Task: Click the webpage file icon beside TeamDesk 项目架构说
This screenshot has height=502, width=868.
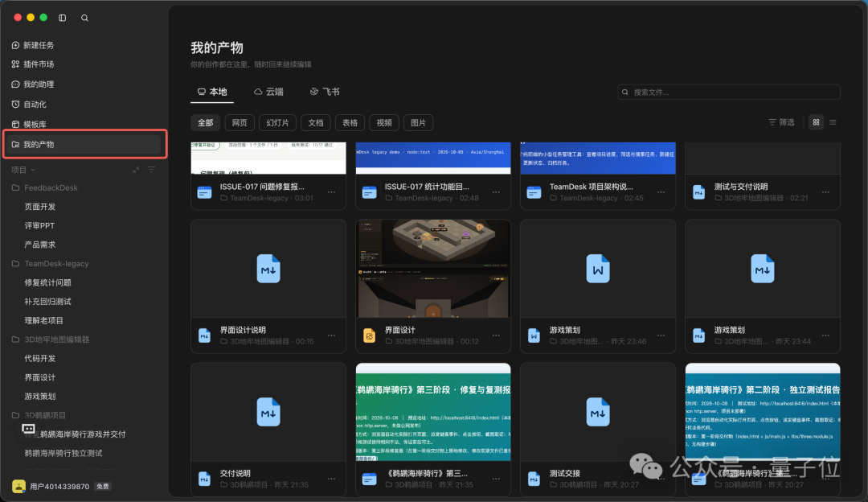Action: [x=534, y=192]
